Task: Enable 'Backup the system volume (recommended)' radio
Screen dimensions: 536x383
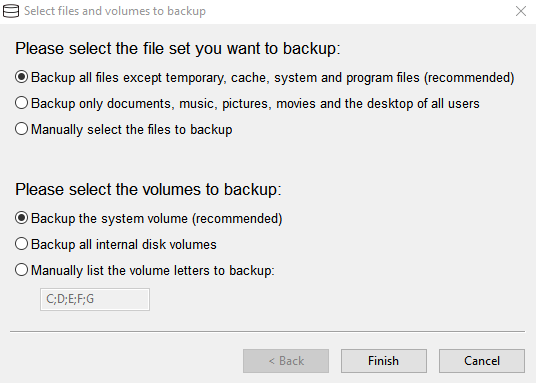Action: coord(21,217)
